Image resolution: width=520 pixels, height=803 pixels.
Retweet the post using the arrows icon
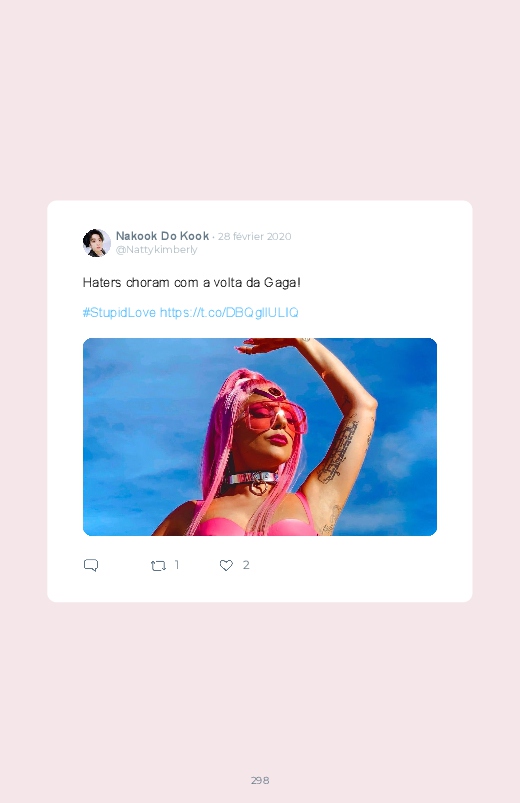pyautogui.click(x=158, y=565)
